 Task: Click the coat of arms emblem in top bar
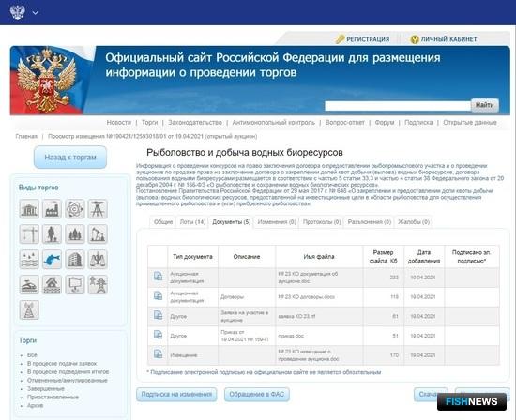pos(18,12)
